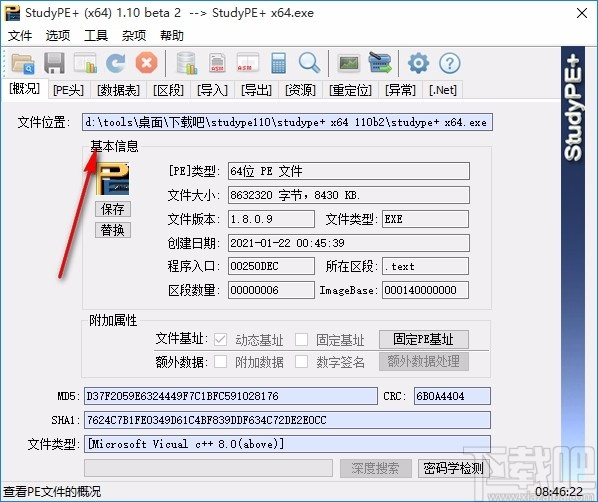Click the 替换 icon button
The image size is (598, 502).
(113, 230)
